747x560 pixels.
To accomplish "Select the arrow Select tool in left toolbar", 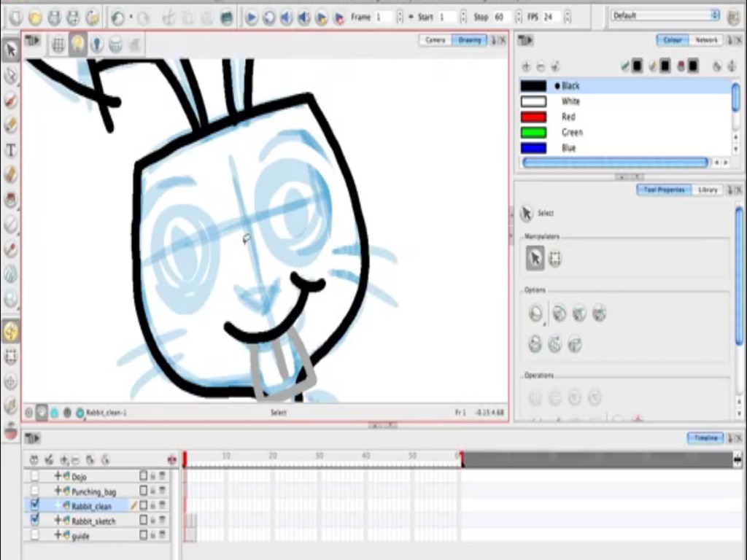I will (10, 50).
